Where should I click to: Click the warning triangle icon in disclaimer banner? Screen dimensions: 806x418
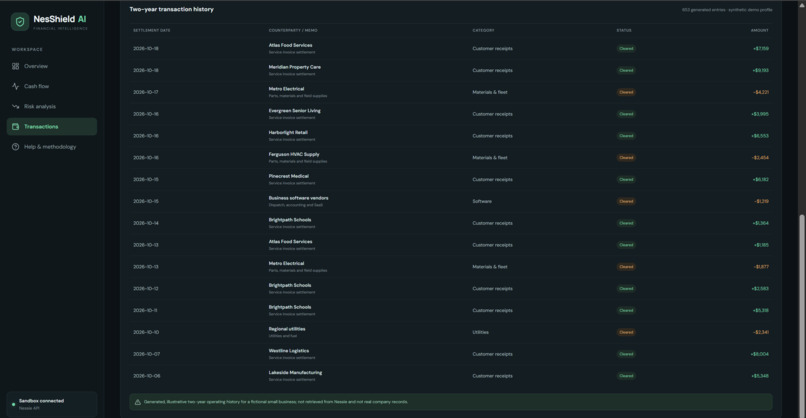(138, 402)
